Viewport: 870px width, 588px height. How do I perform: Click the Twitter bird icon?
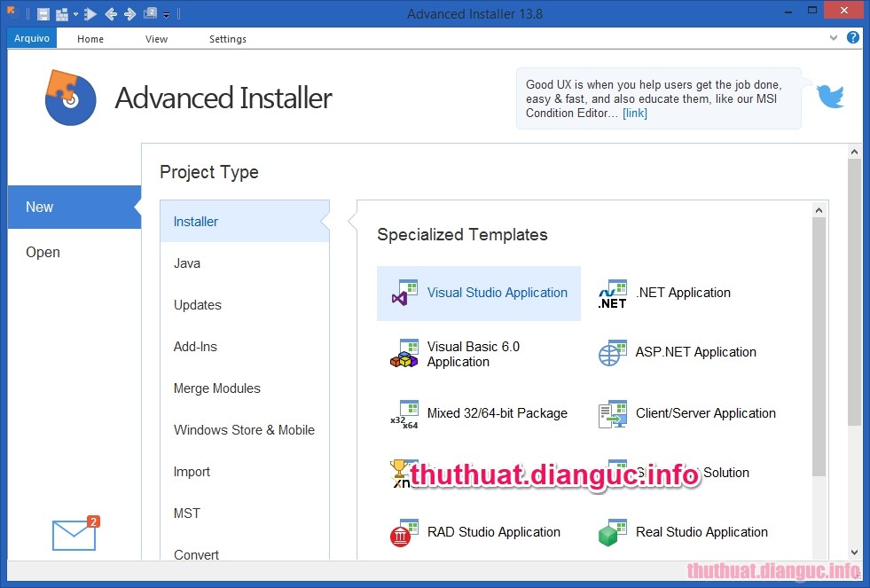coord(830,96)
